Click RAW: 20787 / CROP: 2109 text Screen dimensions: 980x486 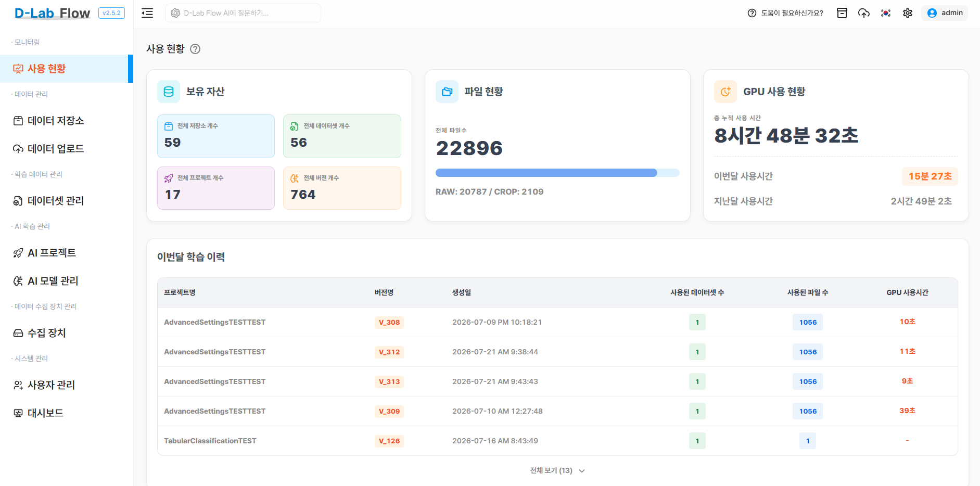coord(490,192)
